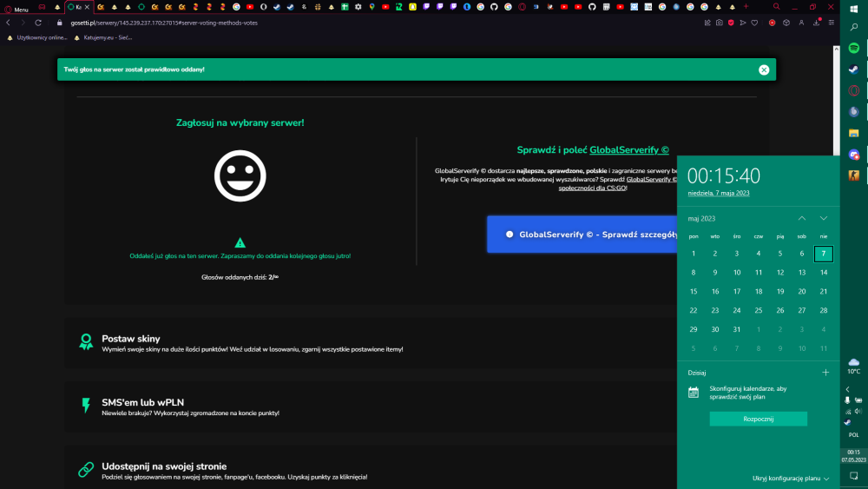Image resolution: width=868 pixels, height=489 pixels.
Task: Select May 7 in calendar
Action: pos(824,254)
